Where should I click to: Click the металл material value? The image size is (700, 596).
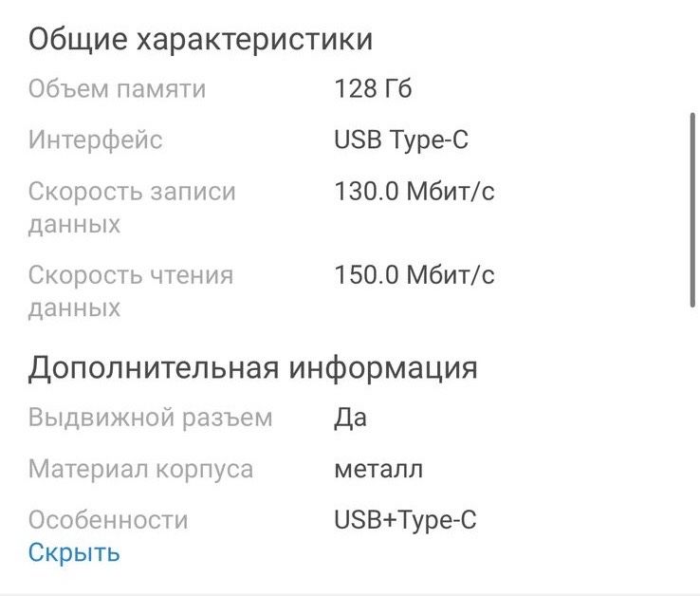378,469
